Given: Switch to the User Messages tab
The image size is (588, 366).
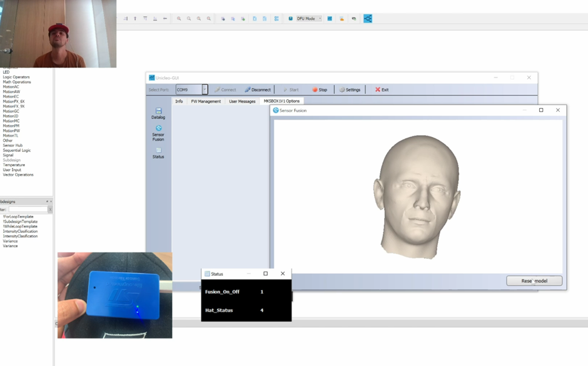Looking at the screenshot, I should tap(242, 101).
